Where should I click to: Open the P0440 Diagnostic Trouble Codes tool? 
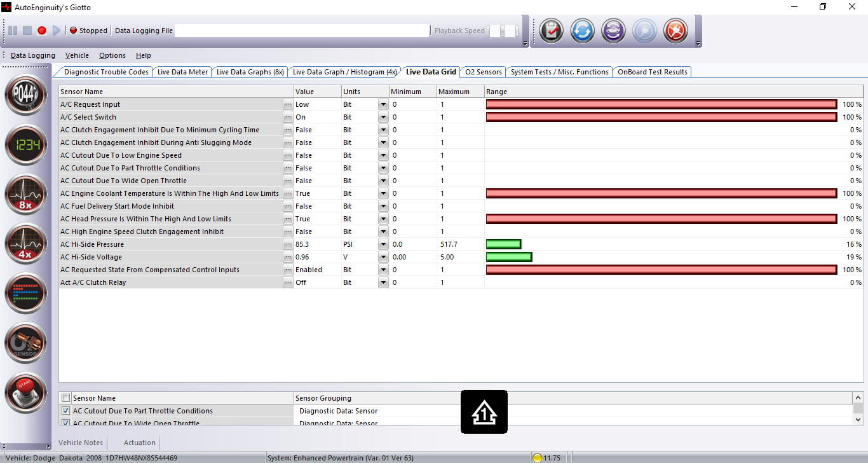pyautogui.click(x=25, y=95)
